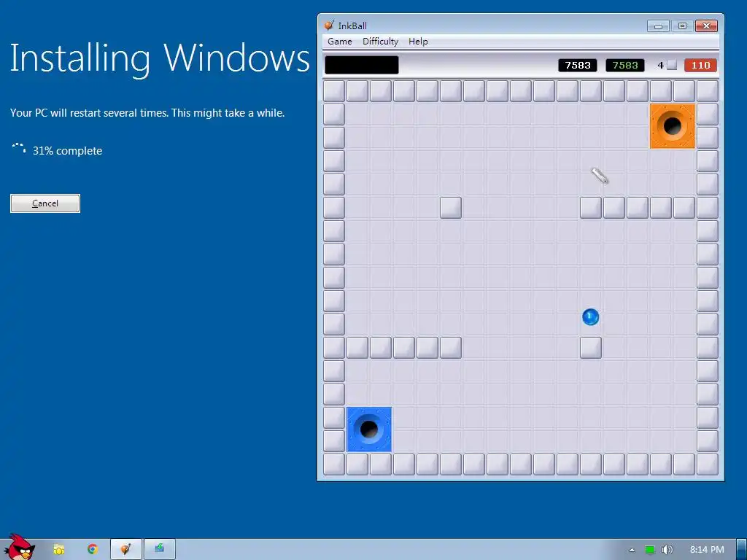Viewport: 747px width, 560px height.
Task: Open the Difficulty menu
Action: tap(380, 42)
